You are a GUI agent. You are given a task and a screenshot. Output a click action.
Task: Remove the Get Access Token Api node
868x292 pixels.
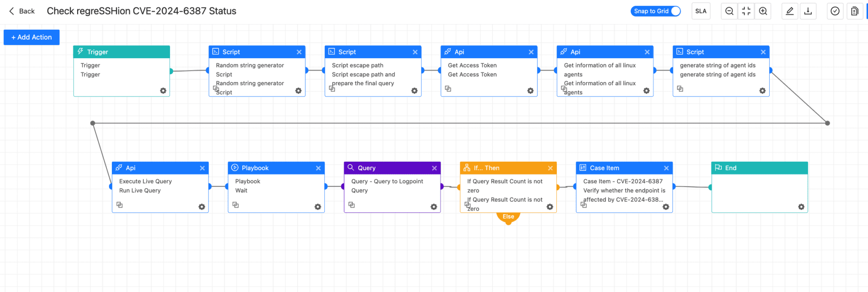pos(531,52)
